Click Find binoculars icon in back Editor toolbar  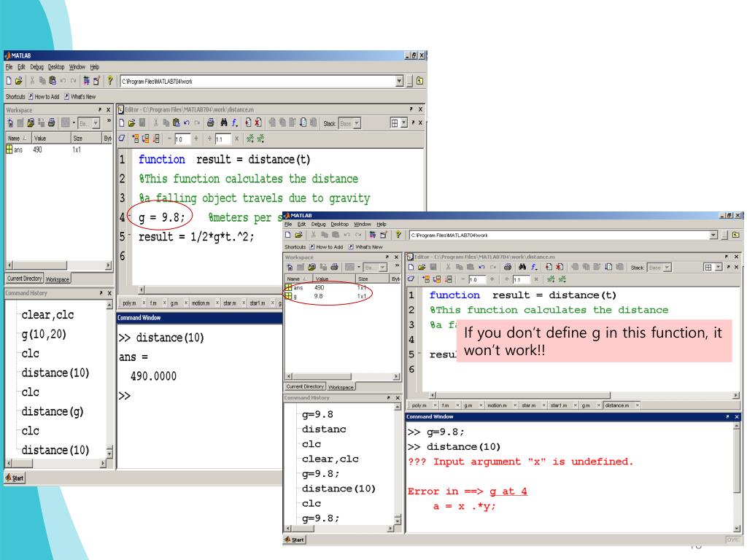(x=223, y=122)
